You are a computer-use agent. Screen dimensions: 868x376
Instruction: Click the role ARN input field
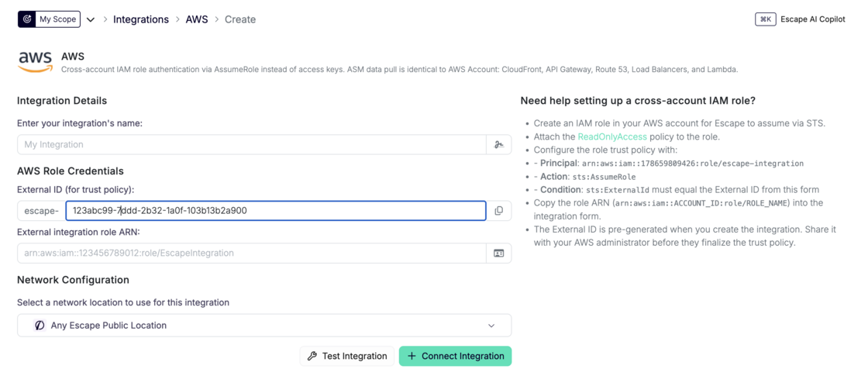(x=251, y=253)
